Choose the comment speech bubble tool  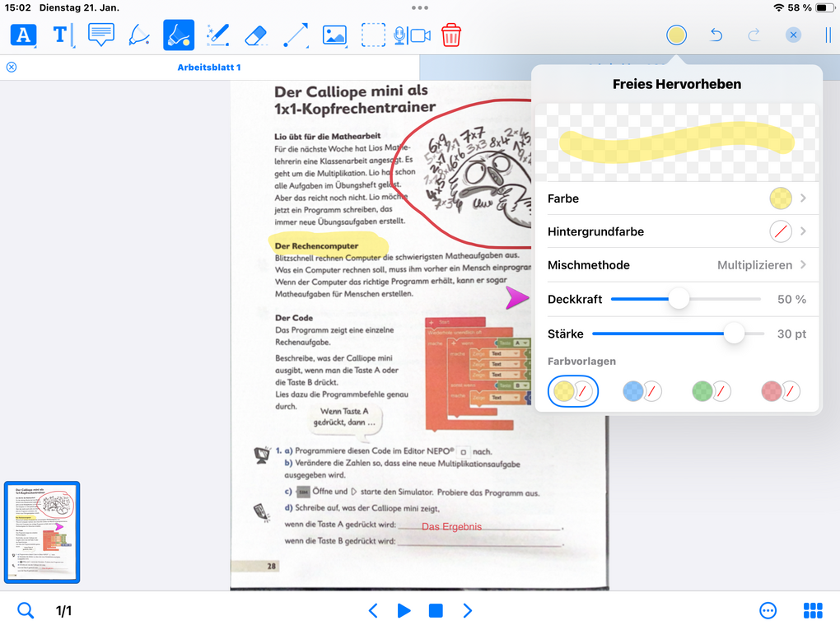click(x=100, y=35)
